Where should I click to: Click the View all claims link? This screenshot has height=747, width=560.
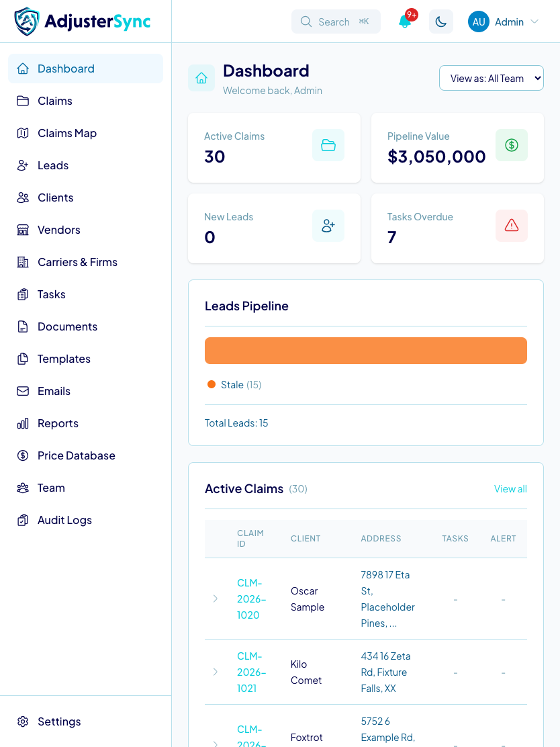(x=510, y=489)
